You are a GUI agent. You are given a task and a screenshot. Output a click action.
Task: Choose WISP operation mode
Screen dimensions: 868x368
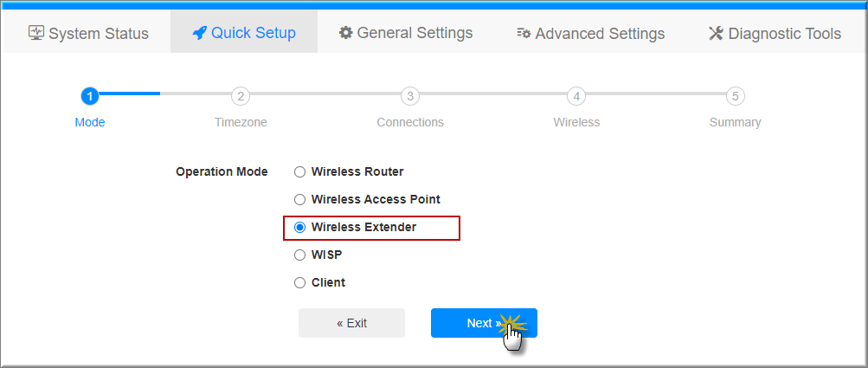point(300,255)
